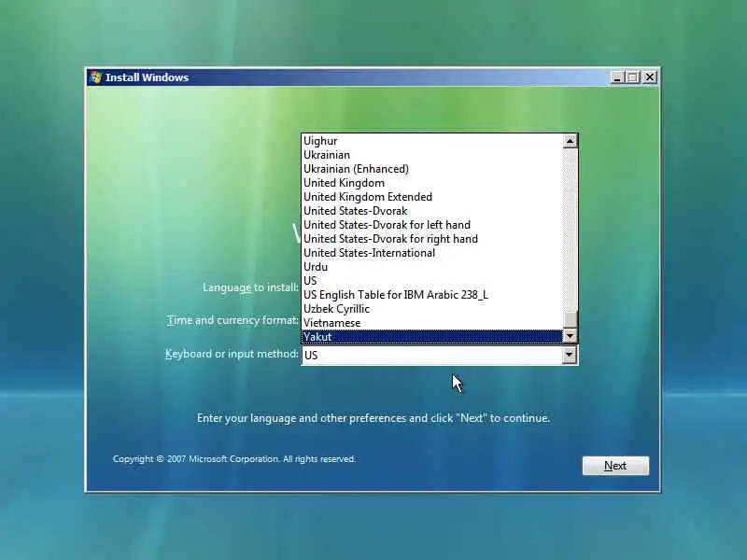Image resolution: width=747 pixels, height=560 pixels.
Task: Click the scrollbar track above the thumb
Action: tap(571, 230)
